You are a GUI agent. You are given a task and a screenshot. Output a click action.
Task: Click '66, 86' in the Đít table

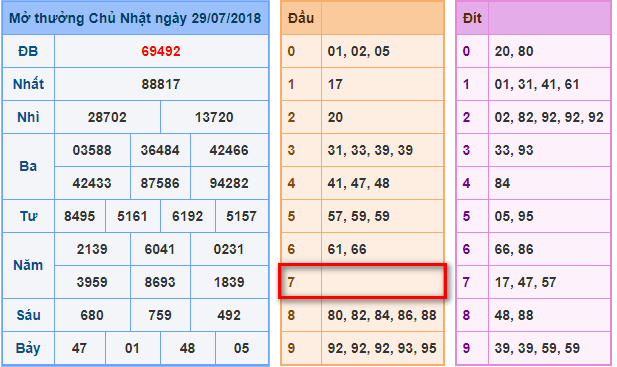click(514, 249)
